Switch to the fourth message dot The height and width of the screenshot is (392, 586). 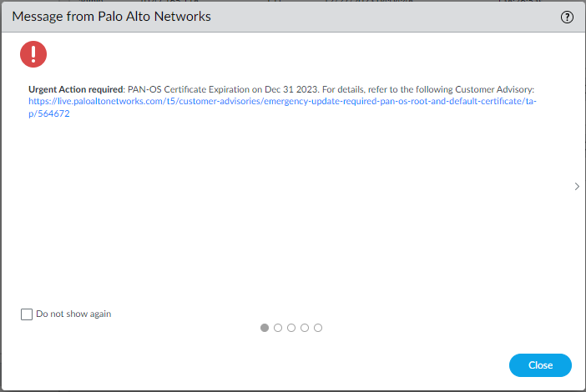[x=305, y=328]
